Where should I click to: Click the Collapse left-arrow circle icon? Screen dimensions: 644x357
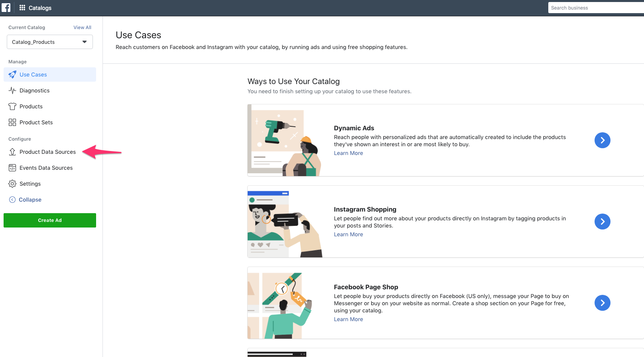(x=12, y=200)
